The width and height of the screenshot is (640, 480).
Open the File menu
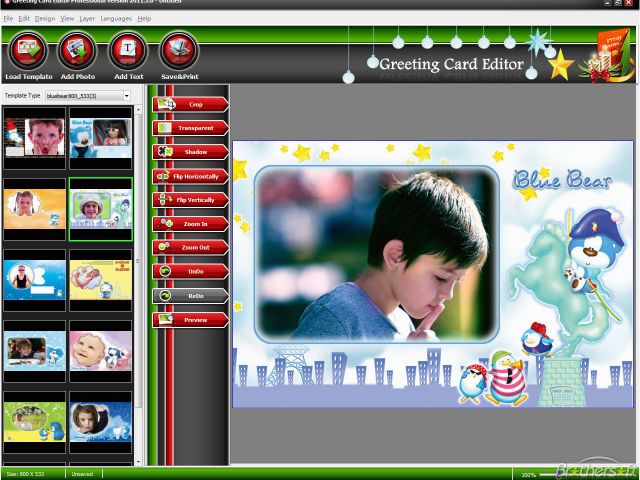point(8,19)
